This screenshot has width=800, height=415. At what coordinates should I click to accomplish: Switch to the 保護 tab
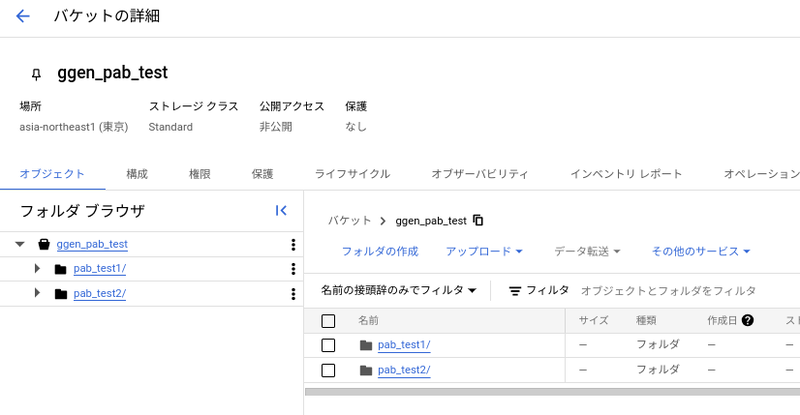tap(262, 174)
